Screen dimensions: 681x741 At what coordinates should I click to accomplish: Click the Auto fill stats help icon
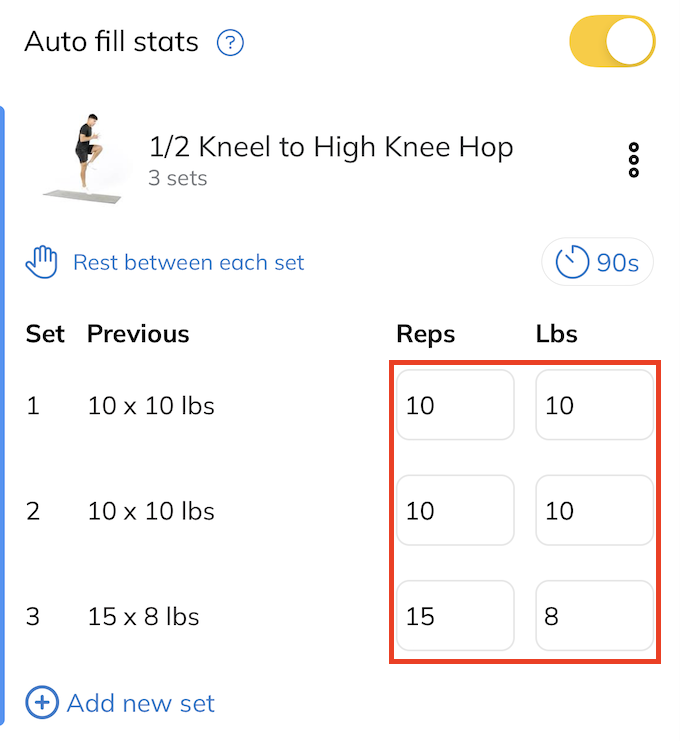click(x=231, y=43)
